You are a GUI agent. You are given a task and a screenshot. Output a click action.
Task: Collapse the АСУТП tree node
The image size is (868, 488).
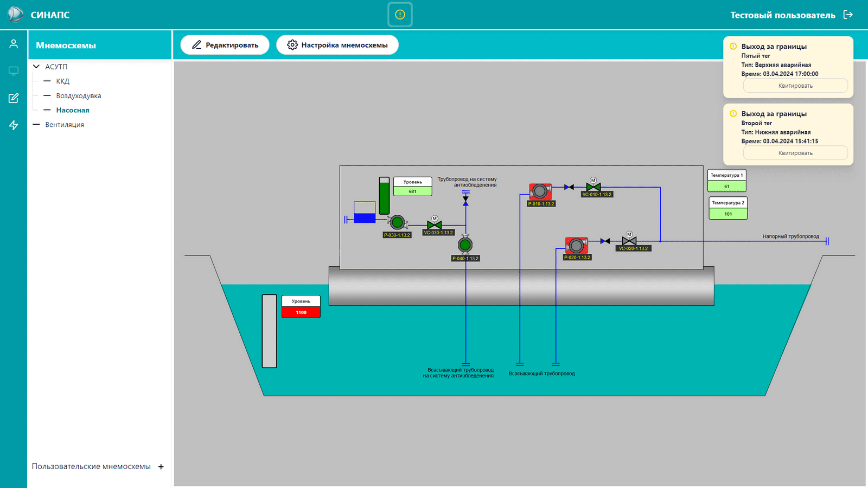36,67
